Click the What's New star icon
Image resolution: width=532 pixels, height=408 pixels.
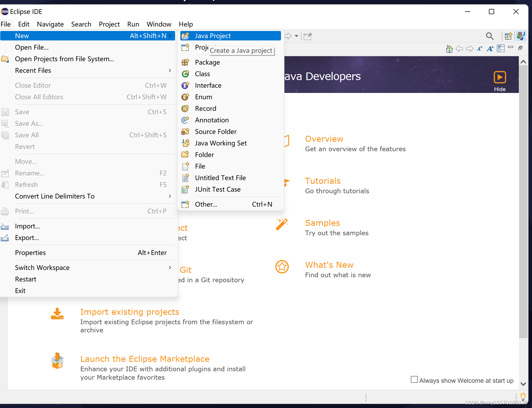pos(282,267)
